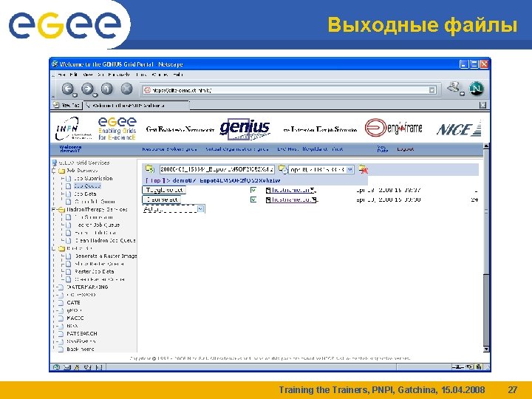The width and height of the screenshot is (532, 399).
Task: Click the vertical scrollbar thumb
Action: pyautogui.click(x=486, y=211)
